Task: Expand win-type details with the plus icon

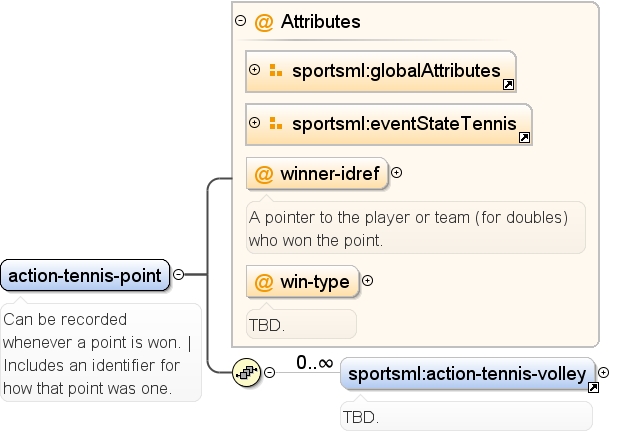Action: coord(367,281)
